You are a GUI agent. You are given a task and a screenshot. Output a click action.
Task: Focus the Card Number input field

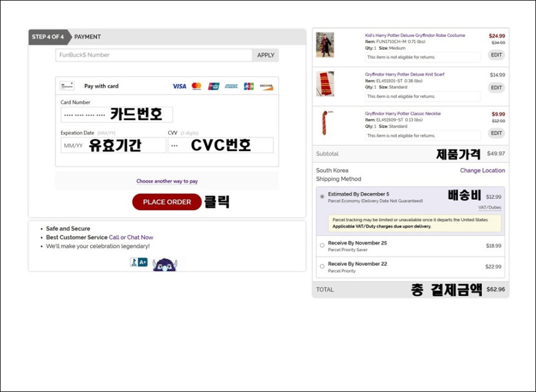click(x=116, y=115)
